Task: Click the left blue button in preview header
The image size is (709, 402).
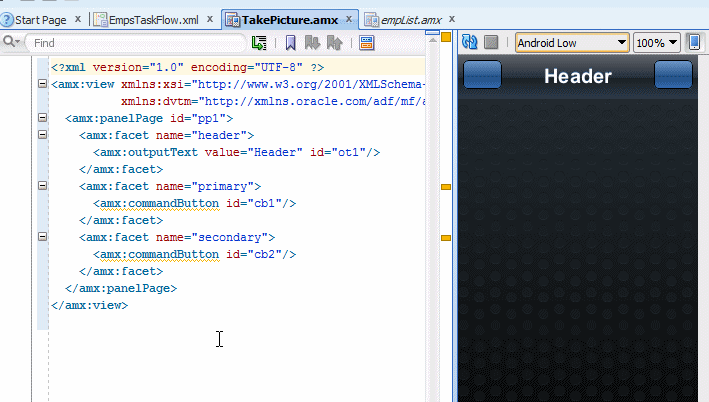Action: [482, 75]
